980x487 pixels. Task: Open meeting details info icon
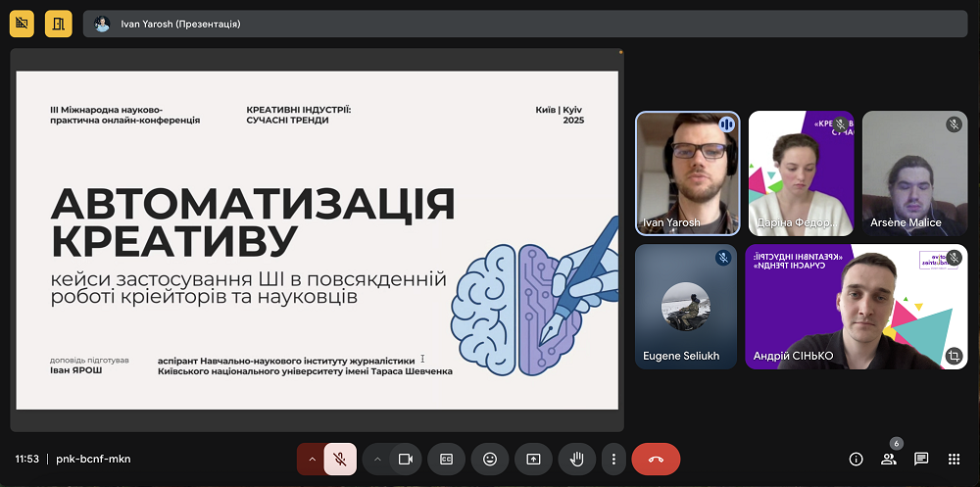pyautogui.click(x=856, y=459)
